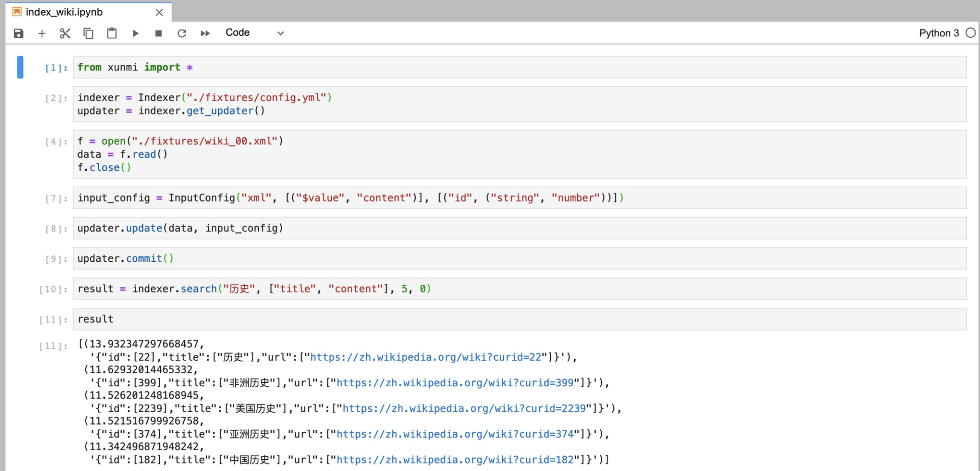This screenshot has height=471, width=980.
Task: Insert a new cell with plus icon
Action: click(42, 33)
